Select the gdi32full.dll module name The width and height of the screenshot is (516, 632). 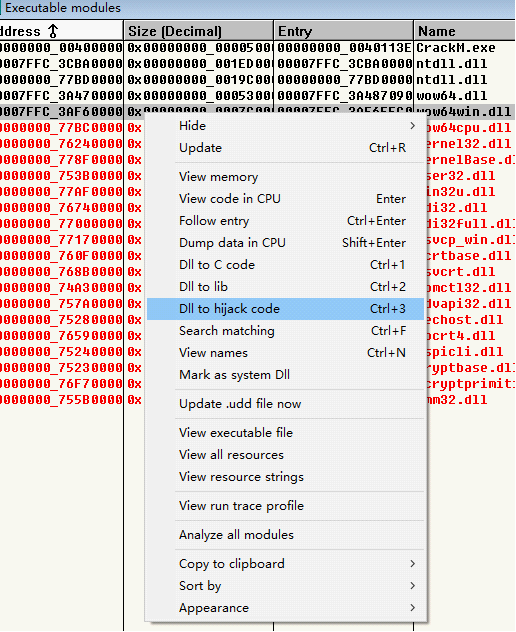coord(470,224)
